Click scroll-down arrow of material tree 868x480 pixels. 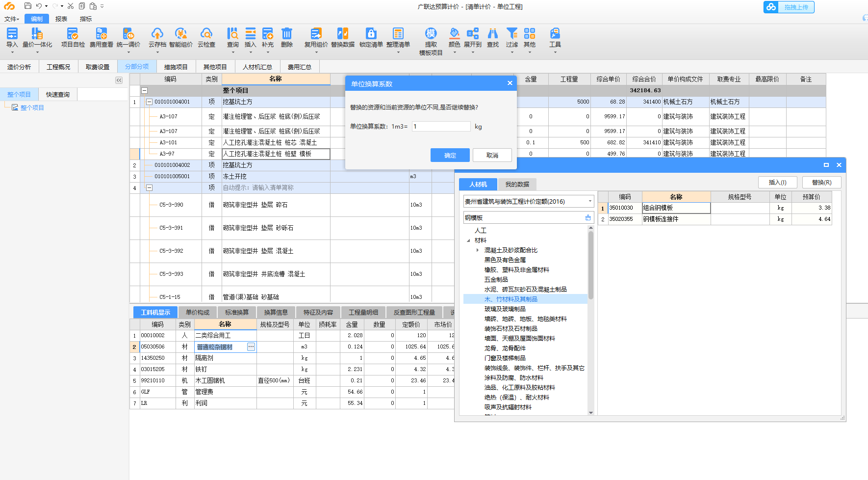591,412
